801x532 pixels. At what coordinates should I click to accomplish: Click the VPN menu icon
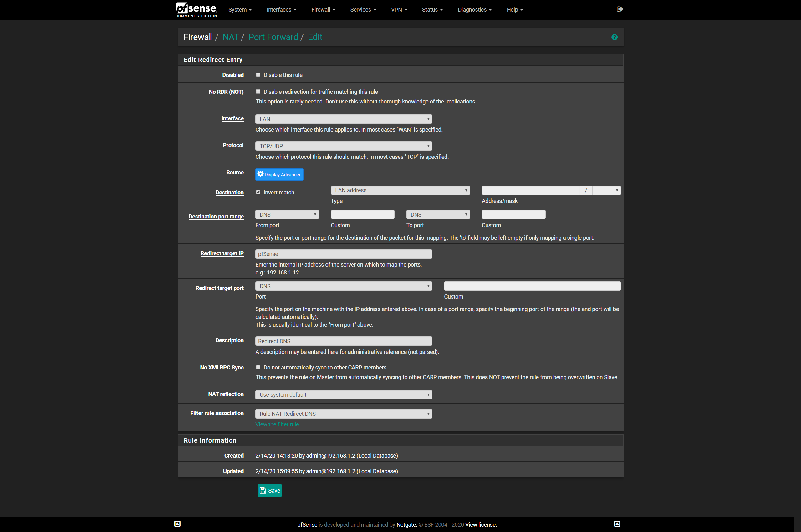coord(398,9)
